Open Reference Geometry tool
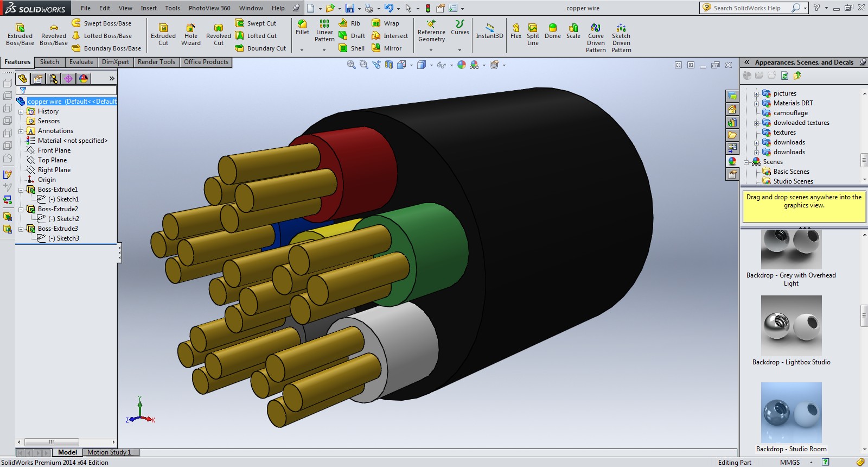The height and width of the screenshot is (467, 868). click(x=431, y=31)
